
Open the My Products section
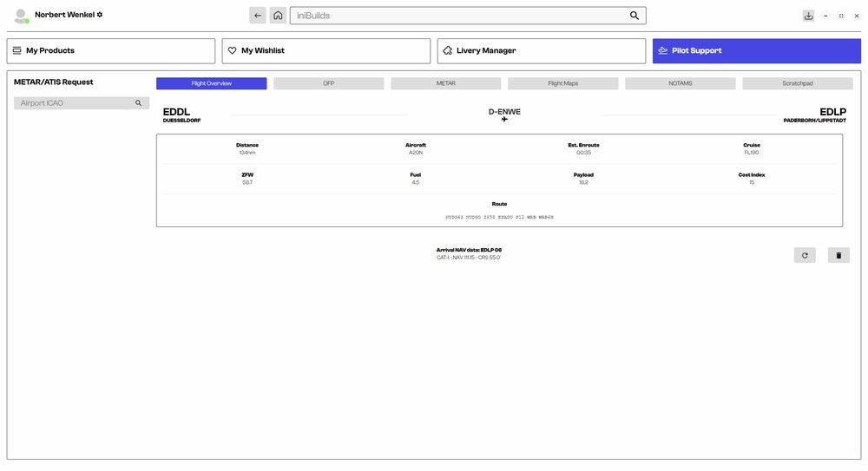point(111,51)
